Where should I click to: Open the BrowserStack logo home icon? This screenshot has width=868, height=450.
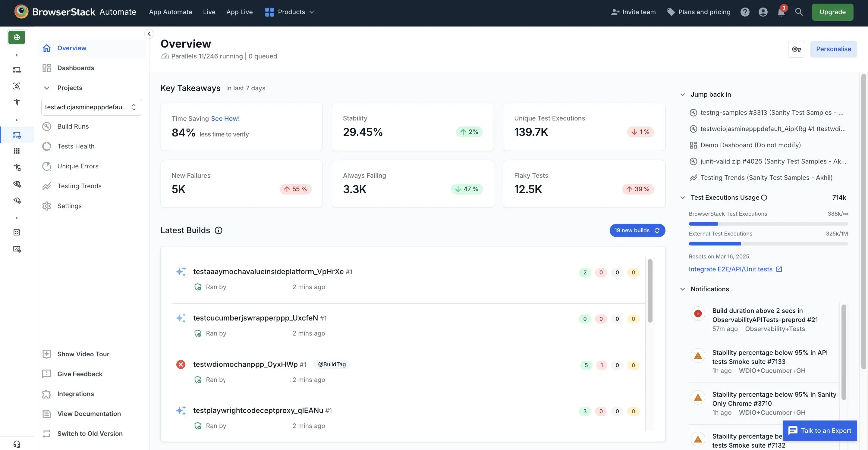tap(21, 11)
